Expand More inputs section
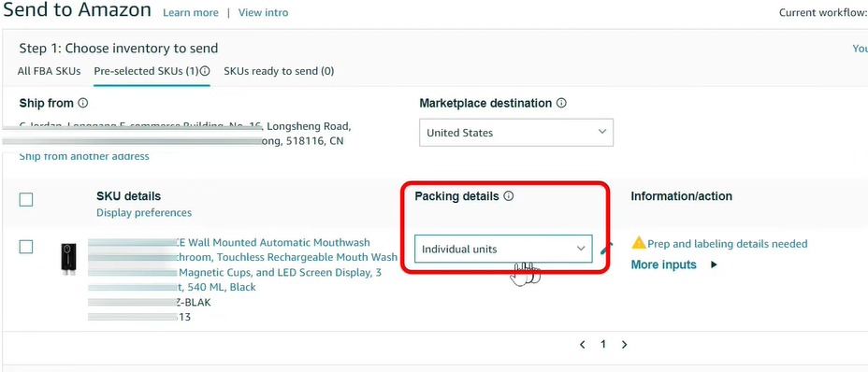The width and height of the screenshot is (868, 372). point(674,265)
